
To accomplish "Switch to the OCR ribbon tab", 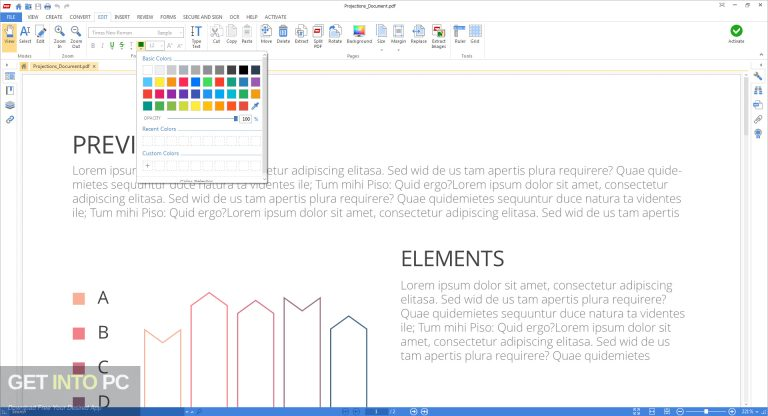I will [x=234, y=17].
